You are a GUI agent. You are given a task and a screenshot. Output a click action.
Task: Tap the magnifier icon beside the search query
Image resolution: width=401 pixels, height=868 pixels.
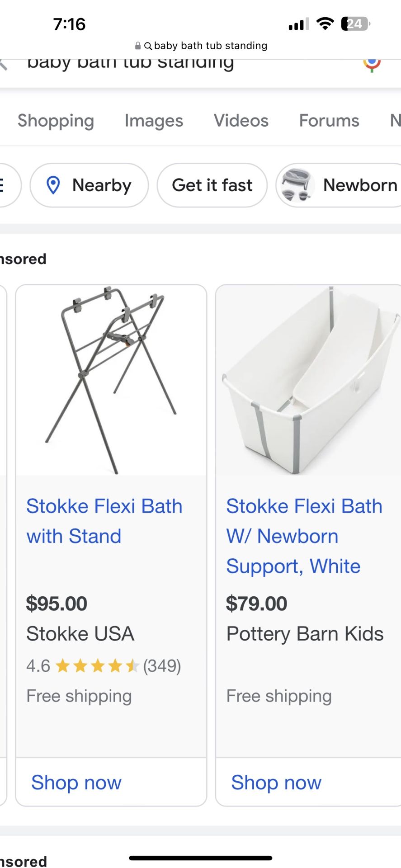point(148,45)
